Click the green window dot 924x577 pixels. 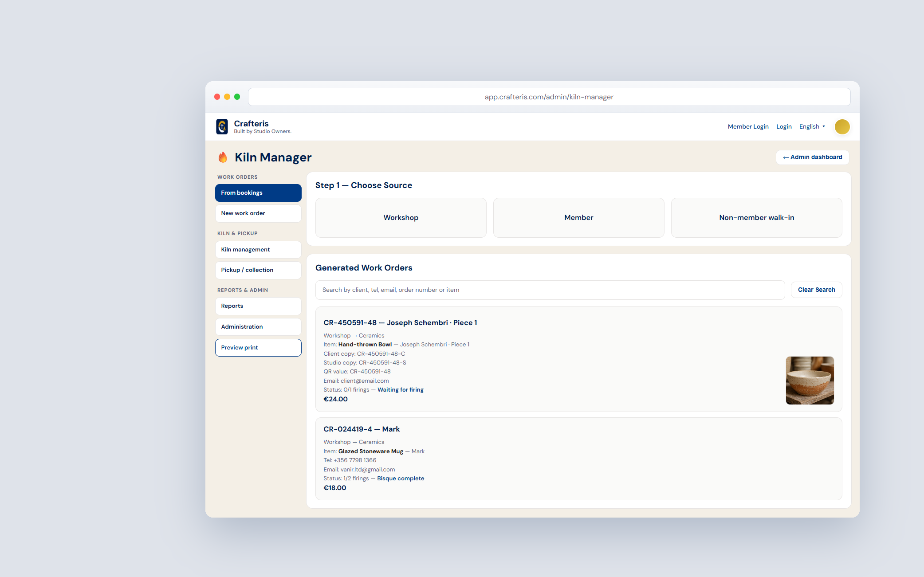tap(237, 97)
